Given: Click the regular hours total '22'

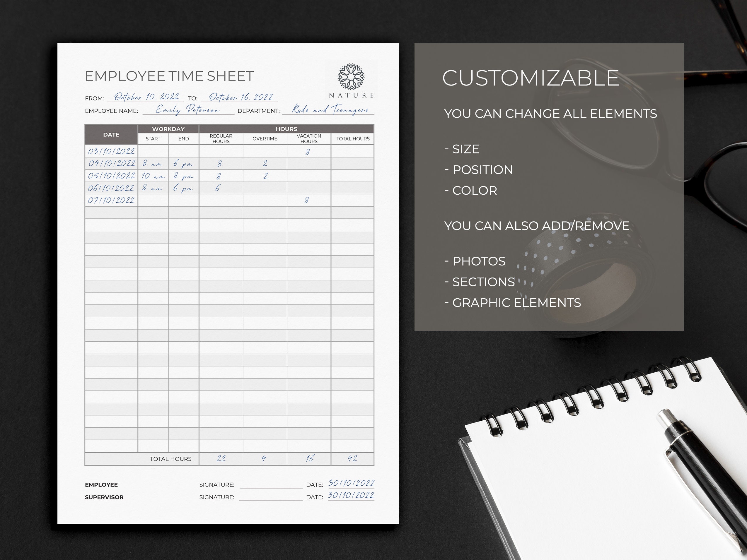Looking at the screenshot, I should (221, 459).
